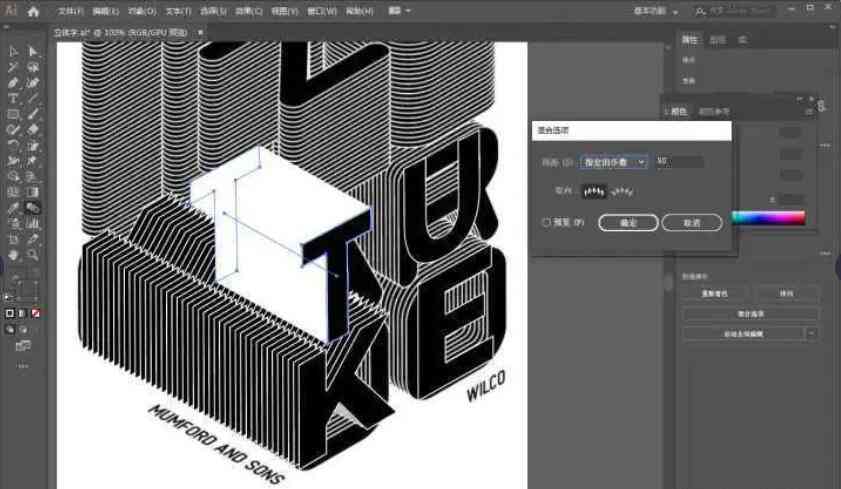Click the Arrange quick action button
The width and height of the screenshot is (841, 489).
click(x=786, y=294)
